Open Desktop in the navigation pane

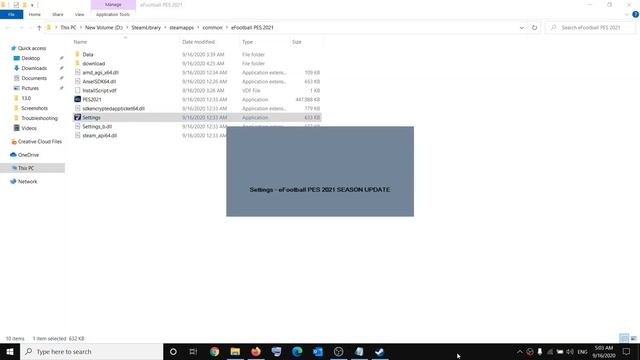pyautogui.click(x=31, y=58)
